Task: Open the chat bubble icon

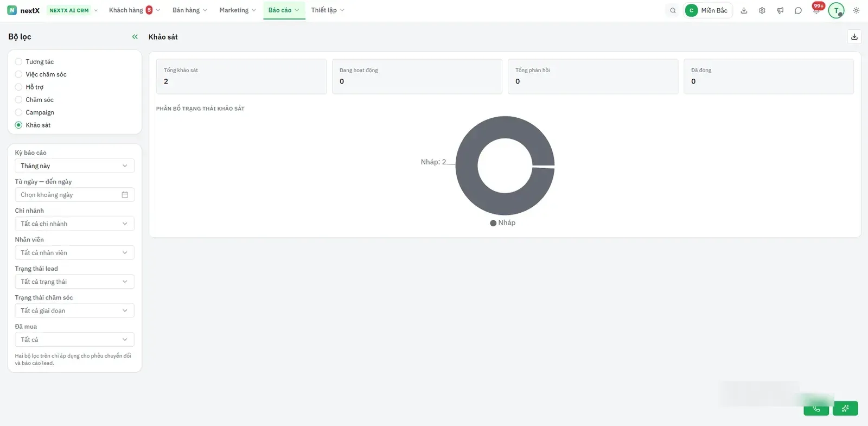Action: [x=798, y=10]
